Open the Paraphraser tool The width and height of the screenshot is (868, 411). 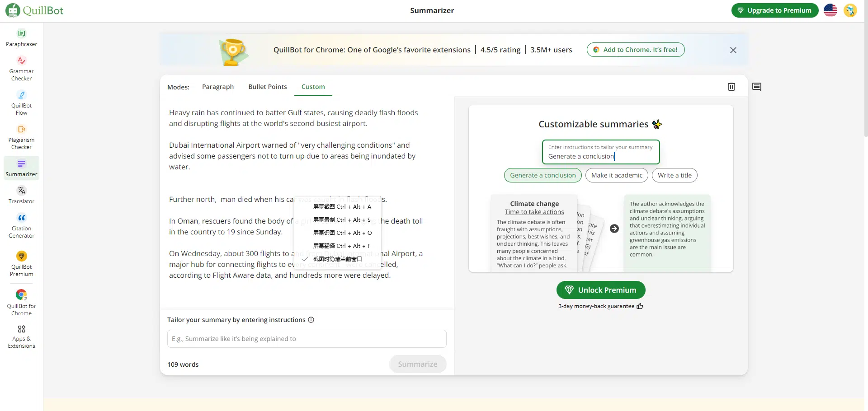click(21, 38)
